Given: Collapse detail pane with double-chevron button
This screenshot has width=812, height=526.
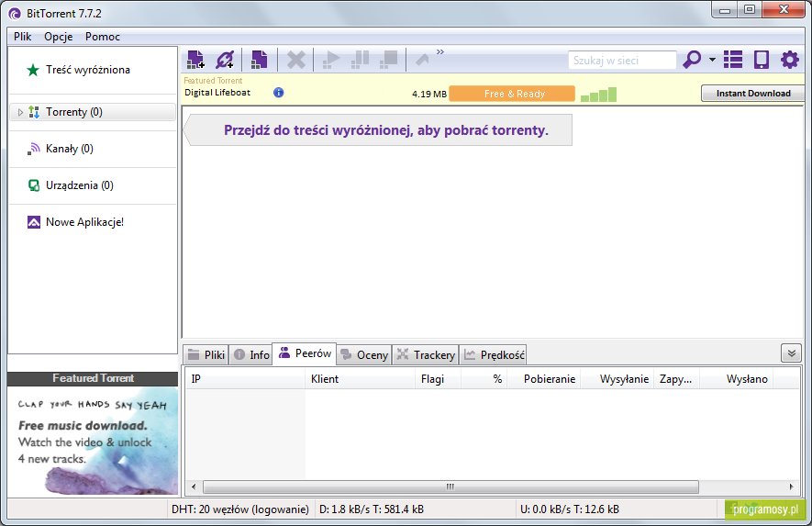Looking at the screenshot, I should [x=791, y=353].
